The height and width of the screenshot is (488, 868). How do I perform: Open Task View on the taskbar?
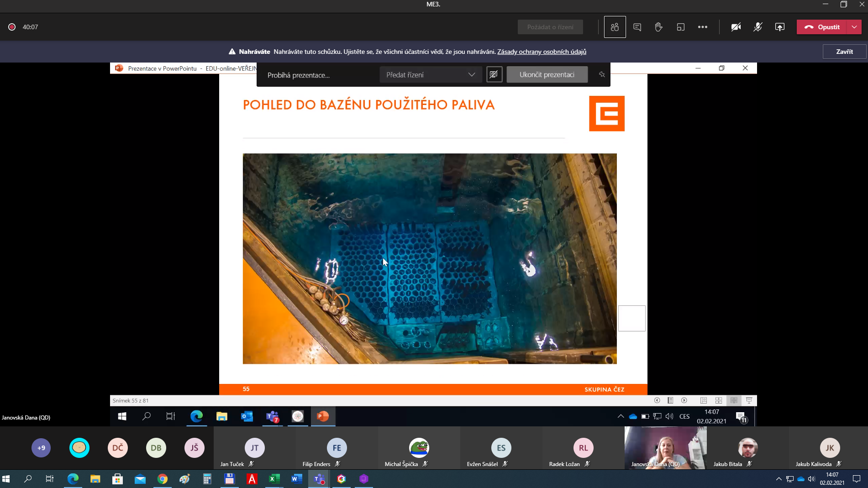click(x=50, y=479)
